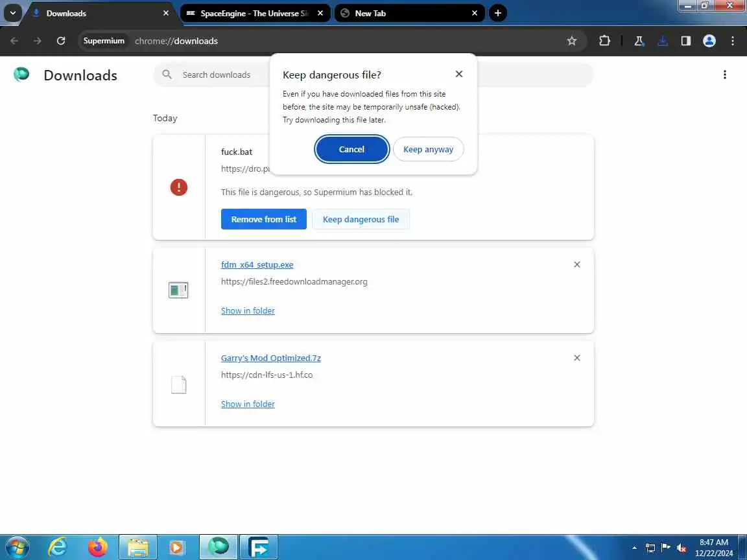
Task: Close the SpaceEngine tab
Action: (x=320, y=14)
